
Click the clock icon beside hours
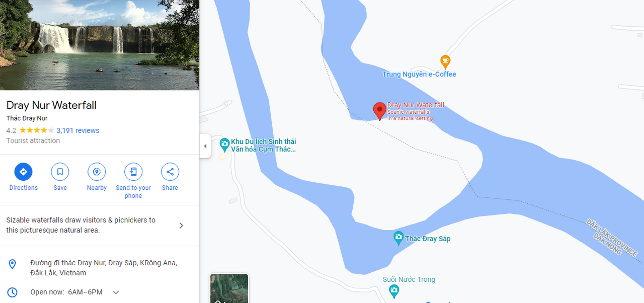point(13,292)
